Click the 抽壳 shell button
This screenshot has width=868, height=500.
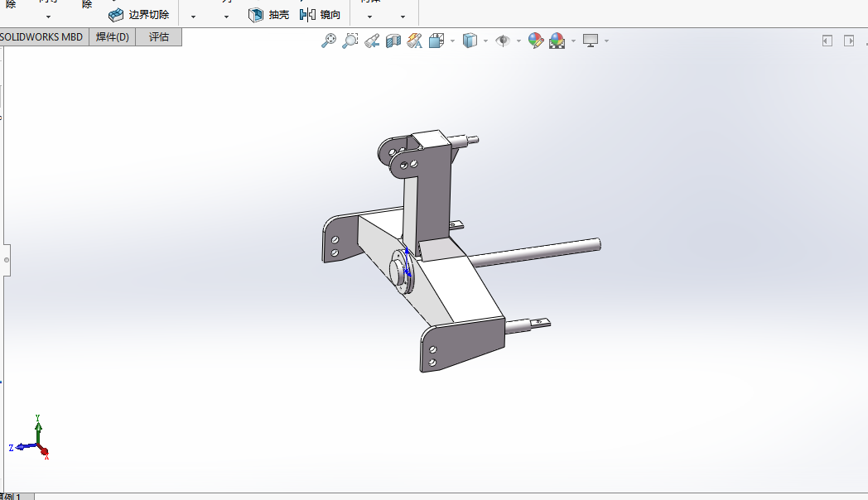(268, 15)
